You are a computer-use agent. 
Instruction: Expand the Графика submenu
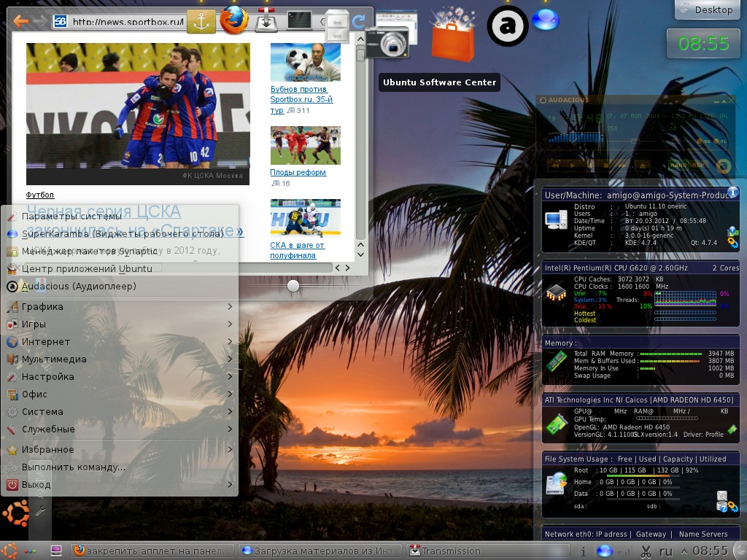pyautogui.click(x=119, y=307)
